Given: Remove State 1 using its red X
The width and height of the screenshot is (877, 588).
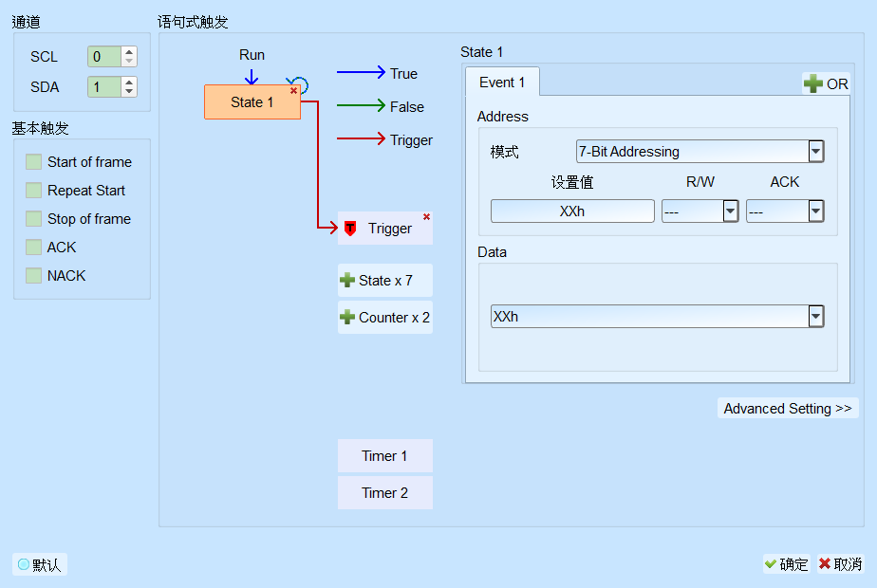Looking at the screenshot, I should click(x=293, y=90).
